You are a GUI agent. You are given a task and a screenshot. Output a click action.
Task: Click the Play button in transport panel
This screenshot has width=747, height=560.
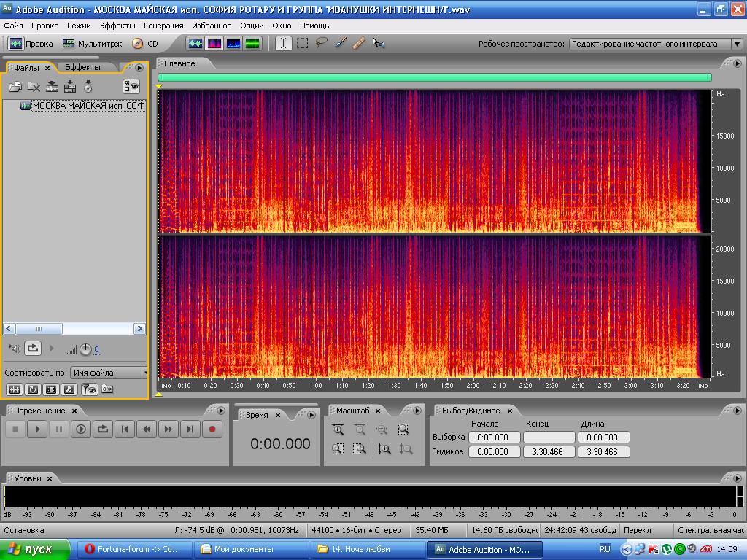[x=37, y=429]
